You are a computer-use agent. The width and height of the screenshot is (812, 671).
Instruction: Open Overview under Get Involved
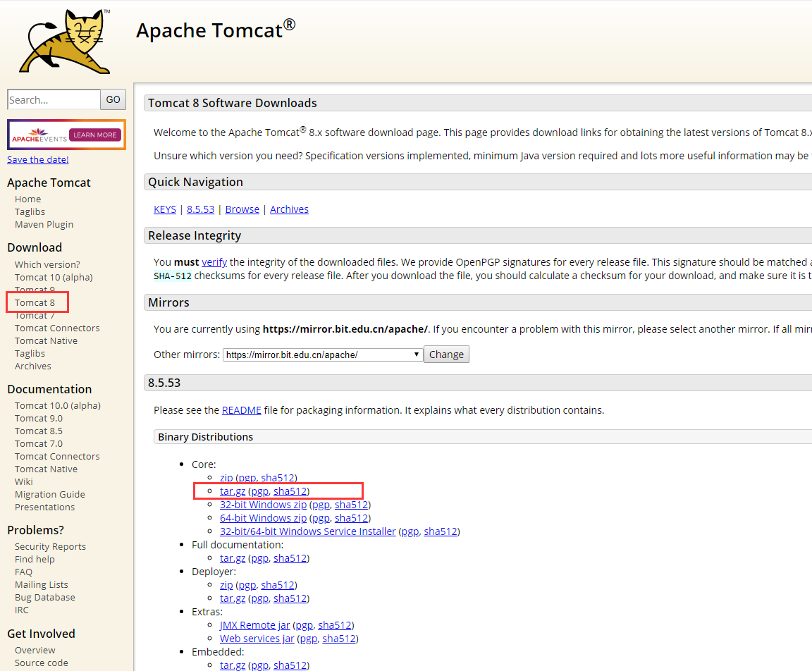(35, 650)
